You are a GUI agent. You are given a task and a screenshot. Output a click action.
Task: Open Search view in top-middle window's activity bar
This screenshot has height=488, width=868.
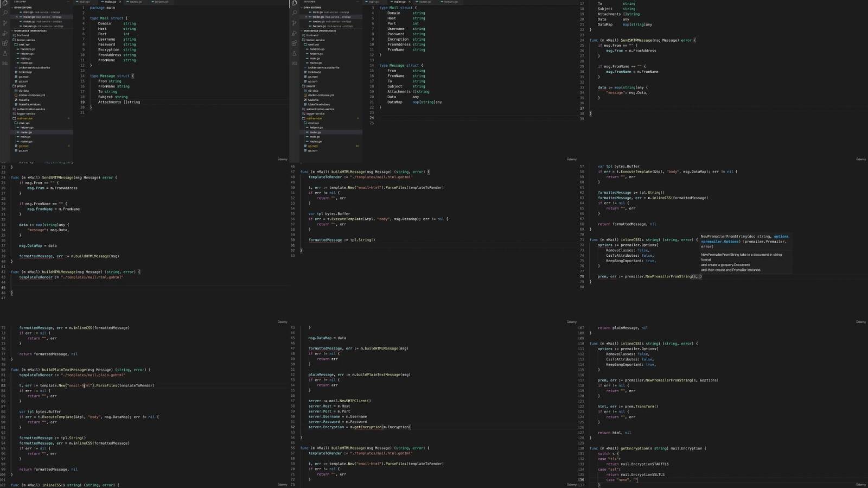point(294,12)
